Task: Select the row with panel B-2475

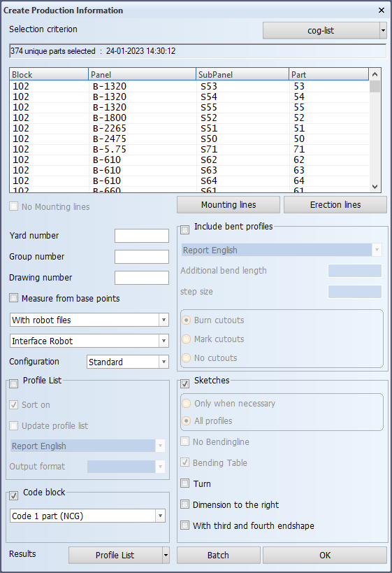Action: tap(189, 139)
